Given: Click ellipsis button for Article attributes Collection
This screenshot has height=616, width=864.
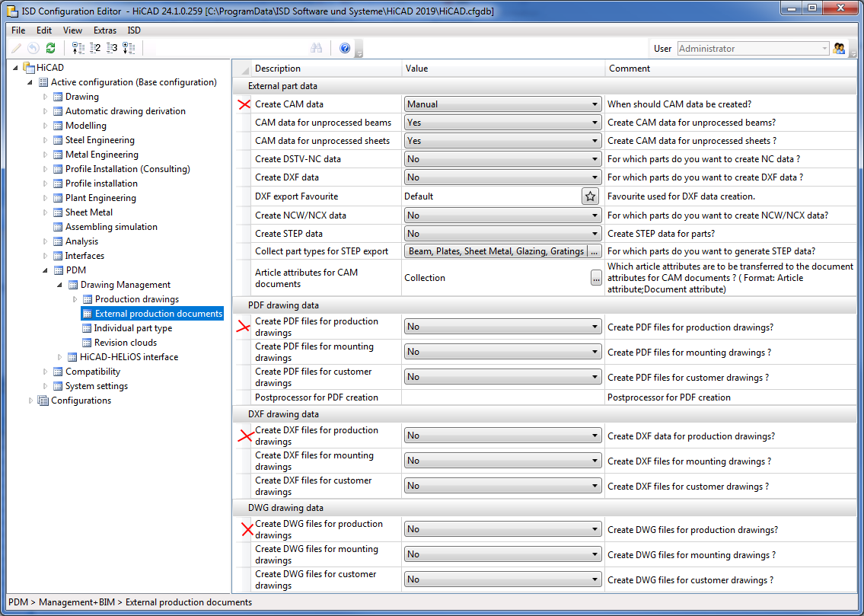Looking at the screenshot, I should [x=595, y=279].
